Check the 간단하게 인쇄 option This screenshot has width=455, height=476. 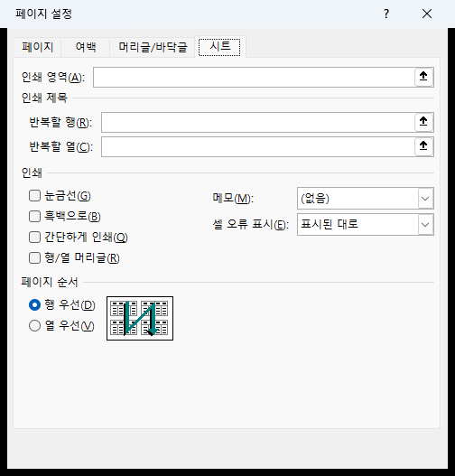[34, 237]
